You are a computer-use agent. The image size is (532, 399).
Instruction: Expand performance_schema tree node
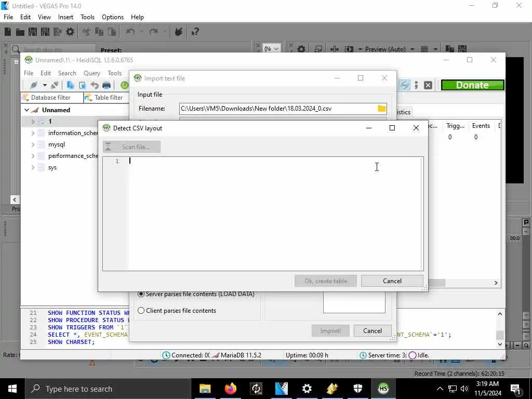(x=33, y=156)
